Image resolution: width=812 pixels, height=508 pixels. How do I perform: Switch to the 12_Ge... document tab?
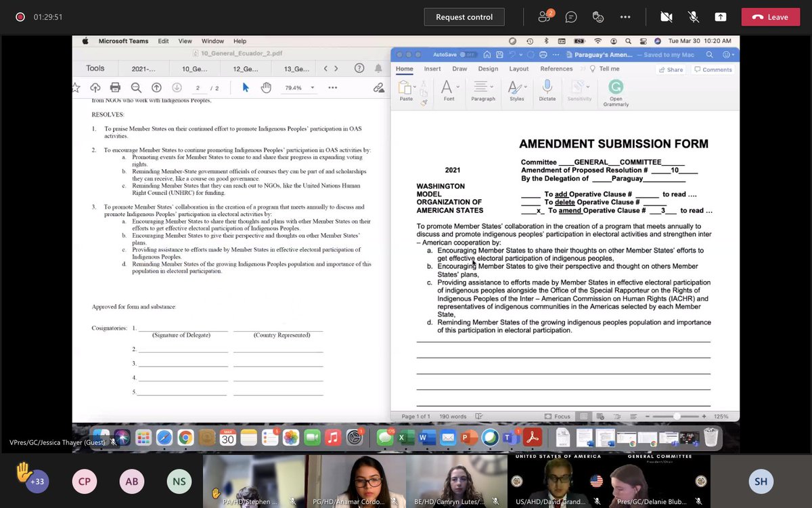coord(246,68)
